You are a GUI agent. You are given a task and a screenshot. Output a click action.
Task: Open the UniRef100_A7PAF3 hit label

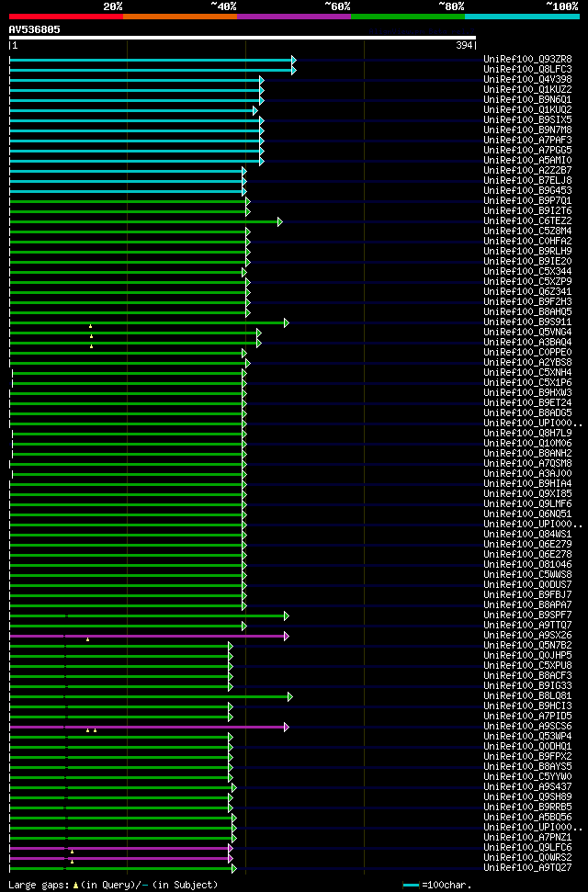527,140
